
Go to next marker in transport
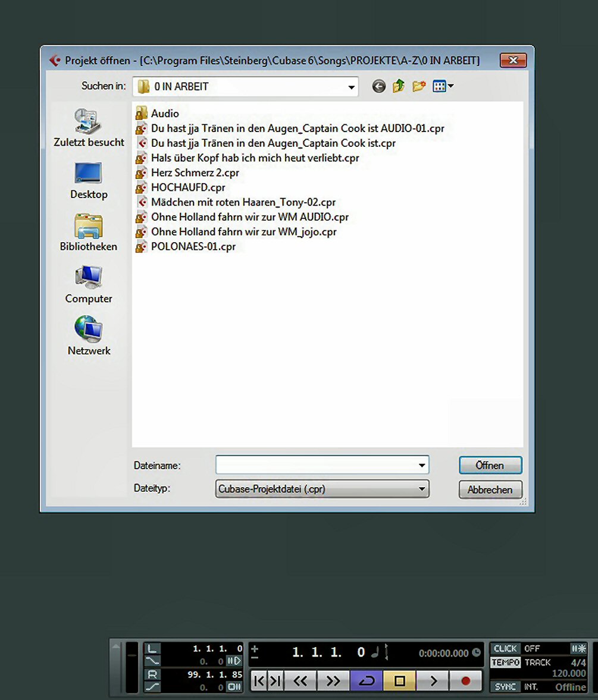click(x=275, y=681)
